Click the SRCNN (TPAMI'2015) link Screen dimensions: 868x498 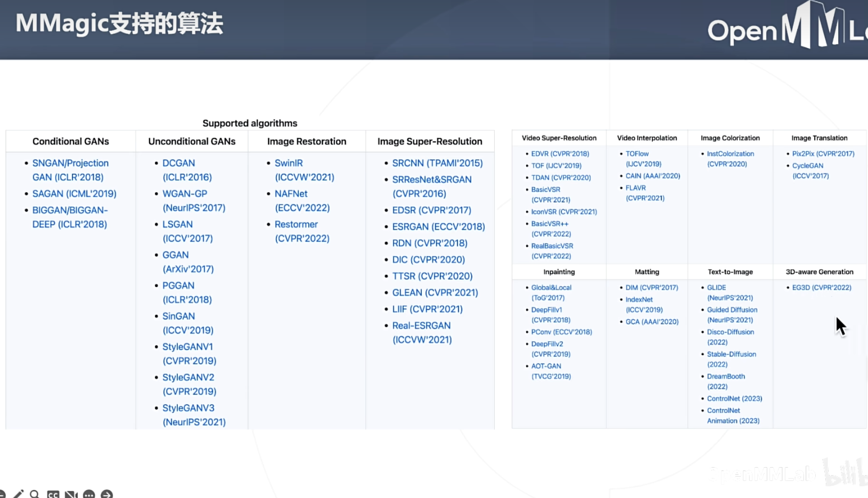pos(438,163)
